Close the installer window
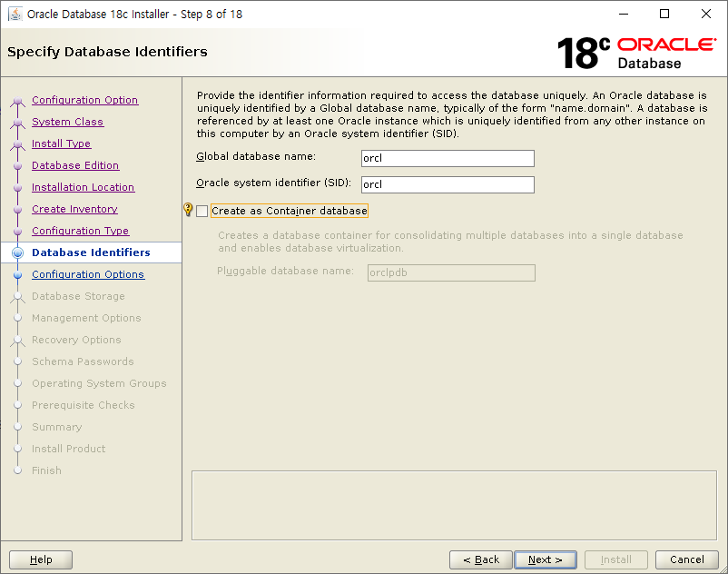The image size is (728, 574). click(705, 15)
